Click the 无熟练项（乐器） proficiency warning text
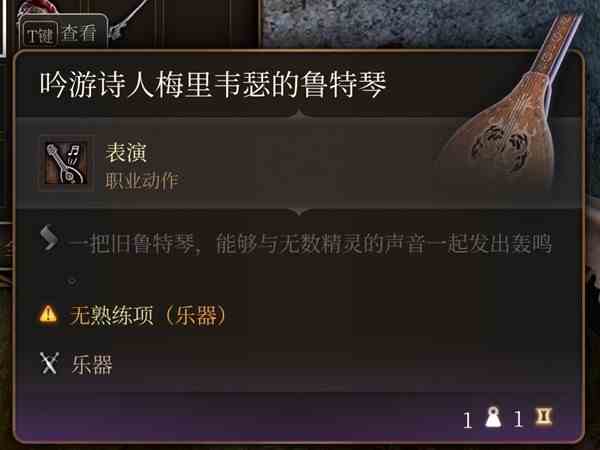600x450 pixels. 148,315
